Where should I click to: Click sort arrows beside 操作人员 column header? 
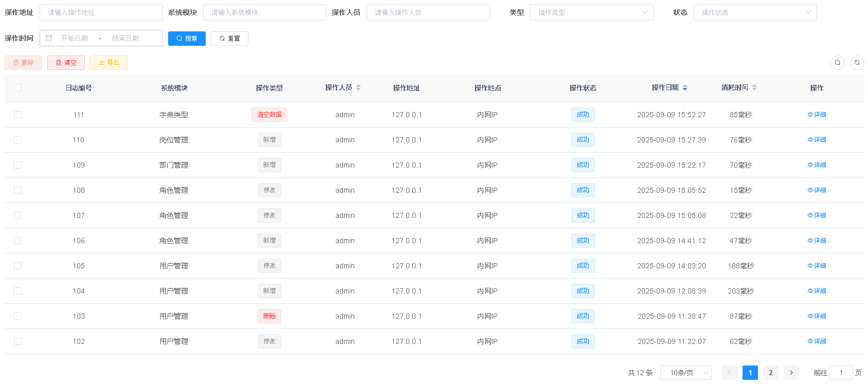pos(358,88)
